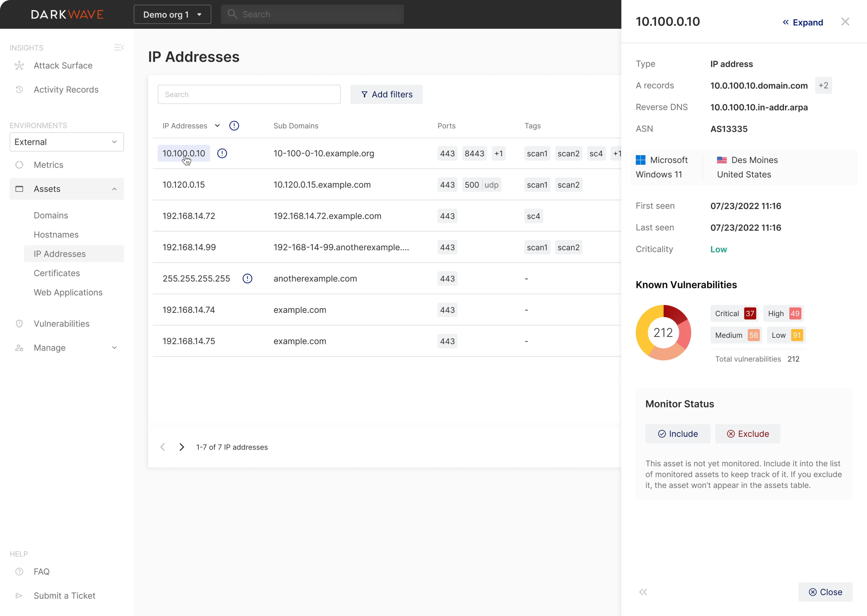Switch to Domains under Assets
The image size is (867, 616).
(x=50, y=215)
